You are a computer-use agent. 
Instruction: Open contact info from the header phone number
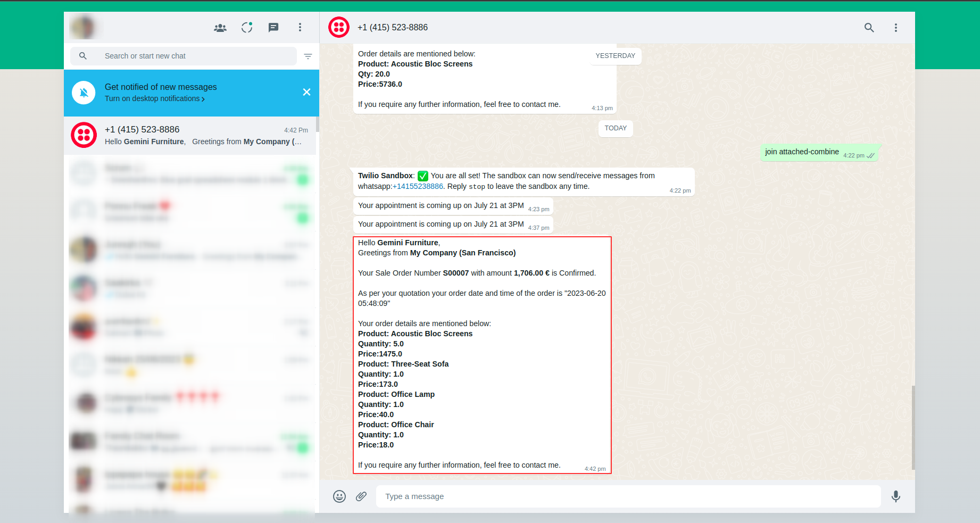tap(393, 28)
